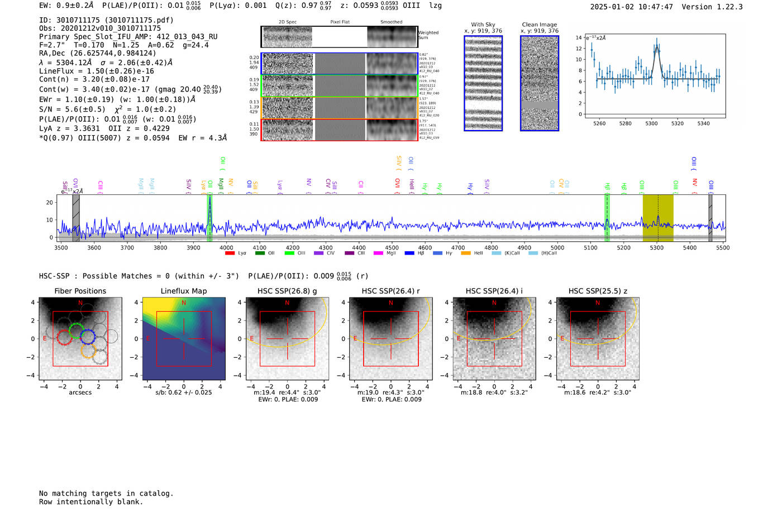782x532 pixels.
Task: Click the orange fiber circle in Fiber Positions
Action: coord(88,351)
